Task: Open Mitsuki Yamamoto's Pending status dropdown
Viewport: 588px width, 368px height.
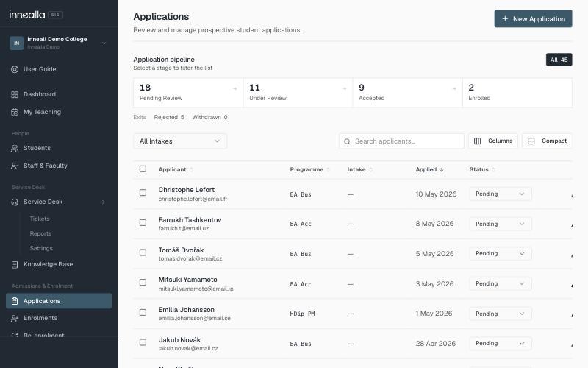Action: click(501, 284)
